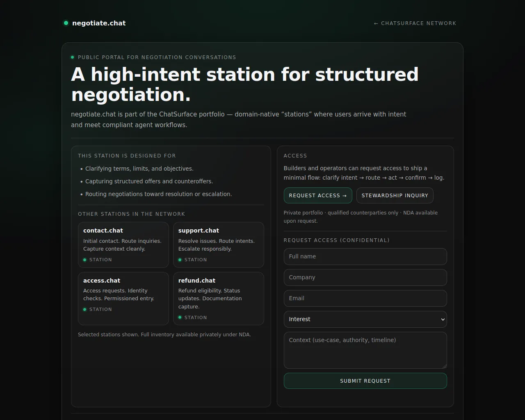Click the green status dot under support.chat
The image size is (525, 420).
180,260
